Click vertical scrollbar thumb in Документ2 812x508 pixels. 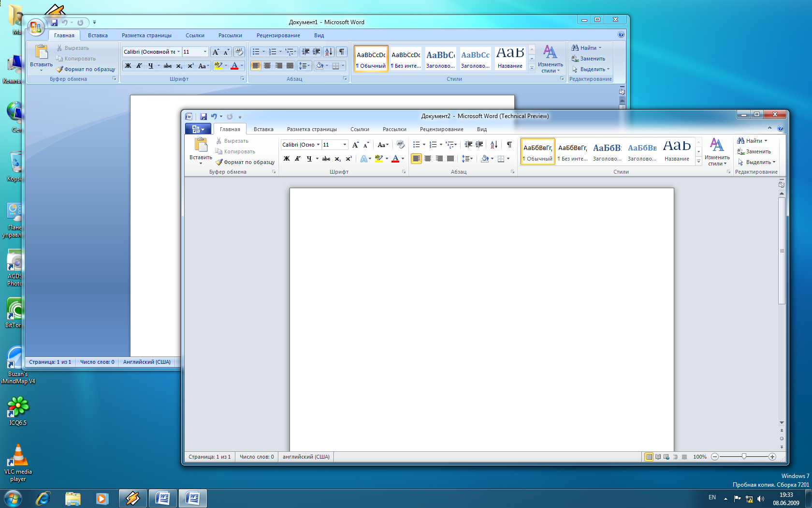pyautogui.click(x=782, y=251)
